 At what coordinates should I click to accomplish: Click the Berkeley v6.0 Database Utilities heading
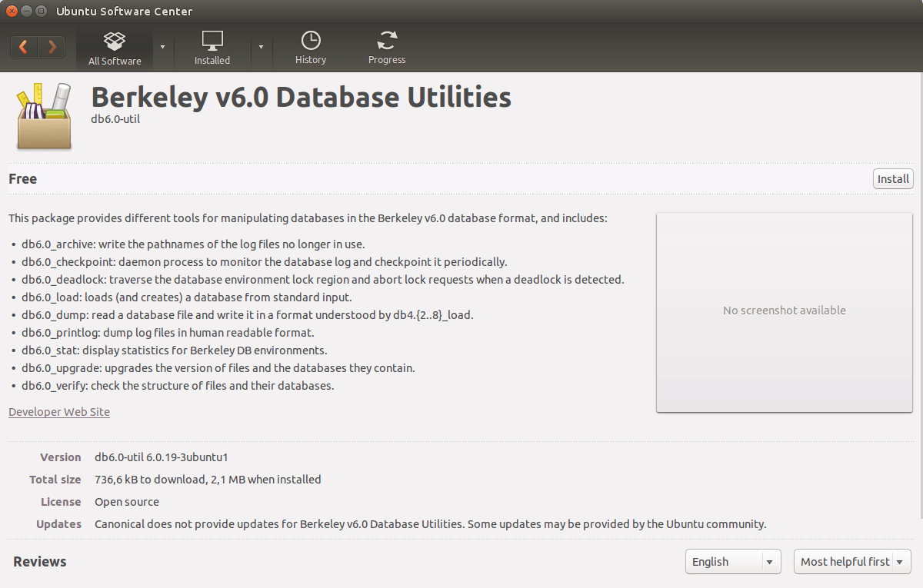coord(301,97)
